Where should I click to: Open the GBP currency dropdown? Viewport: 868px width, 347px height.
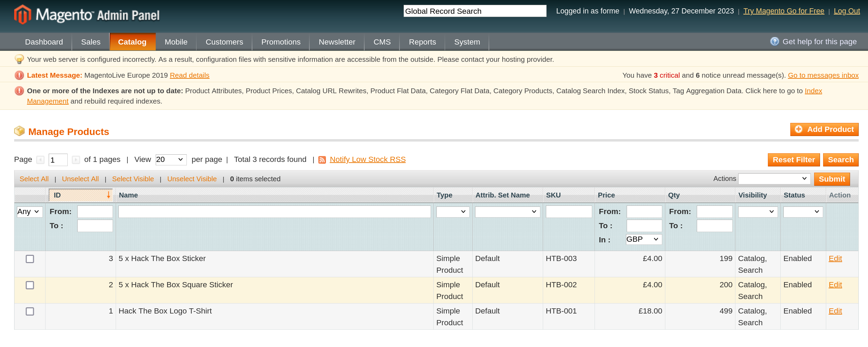point(644,239)
